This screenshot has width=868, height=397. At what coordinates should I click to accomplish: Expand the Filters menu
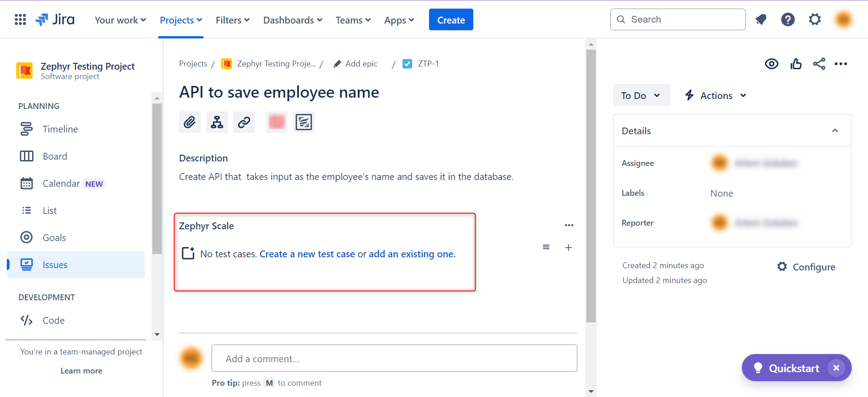[x=232, y=20]
